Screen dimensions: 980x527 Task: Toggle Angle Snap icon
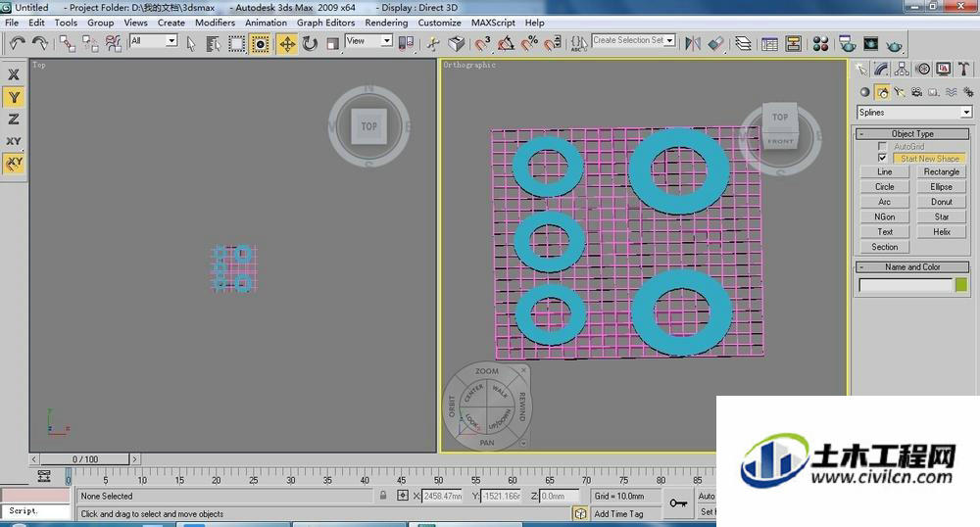tap(506, 43)
